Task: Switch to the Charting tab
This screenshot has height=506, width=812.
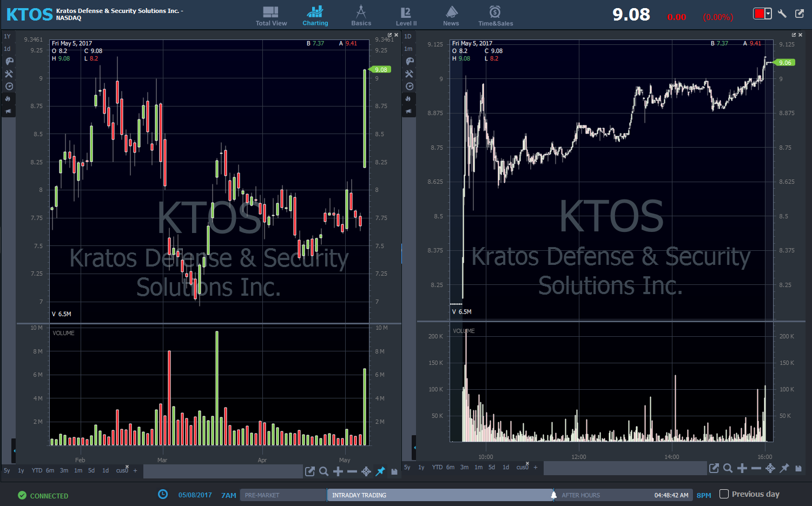Action: click(315, 16)
